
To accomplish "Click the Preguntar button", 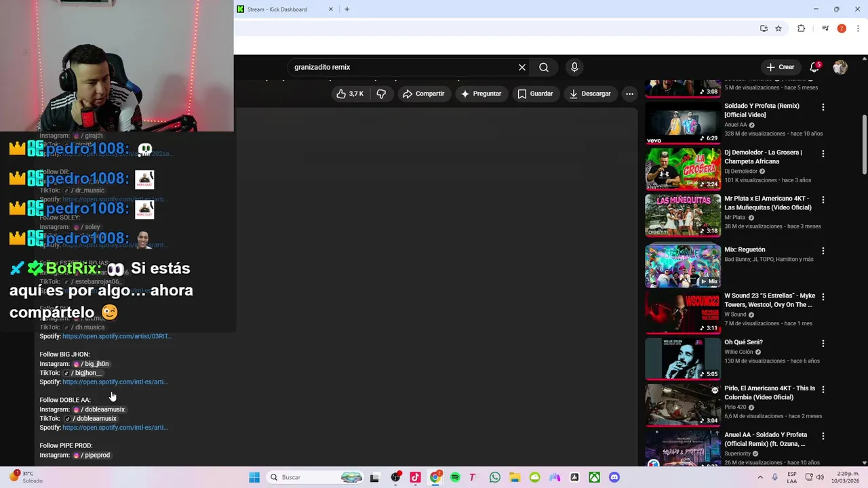I will [481, 94].
